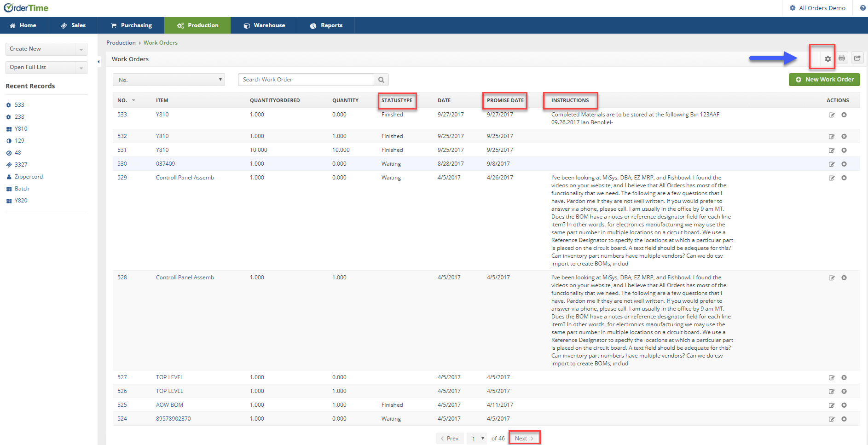Open recent record Y820
Image resolution: width=868 pixels, height=445 pixels.
click(x=21, y=201)
